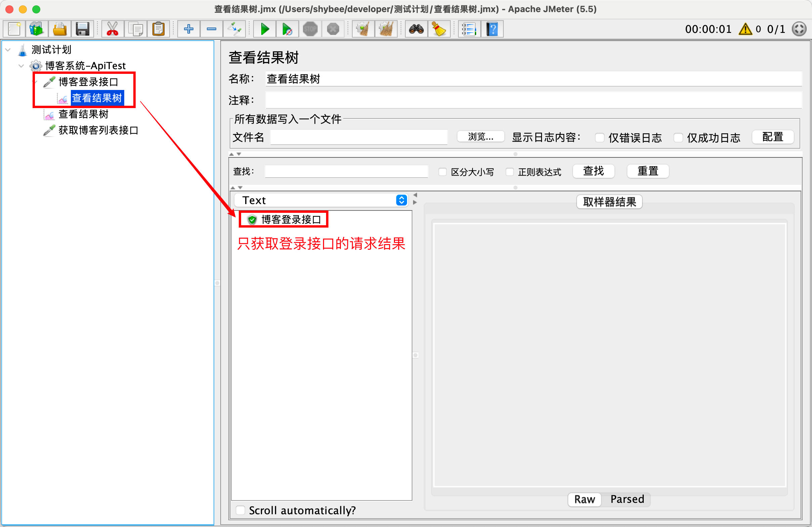The image size is (812, 527).
Task: Open the Function helper list icon
Action: click(x=469, y=29)
